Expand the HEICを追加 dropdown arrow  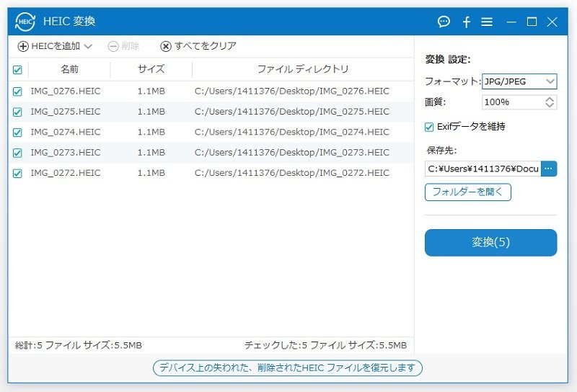click(x=88, y=46)
